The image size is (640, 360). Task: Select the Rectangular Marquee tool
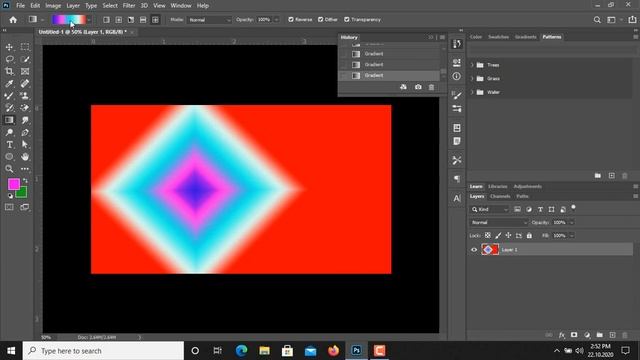(25, 47)
